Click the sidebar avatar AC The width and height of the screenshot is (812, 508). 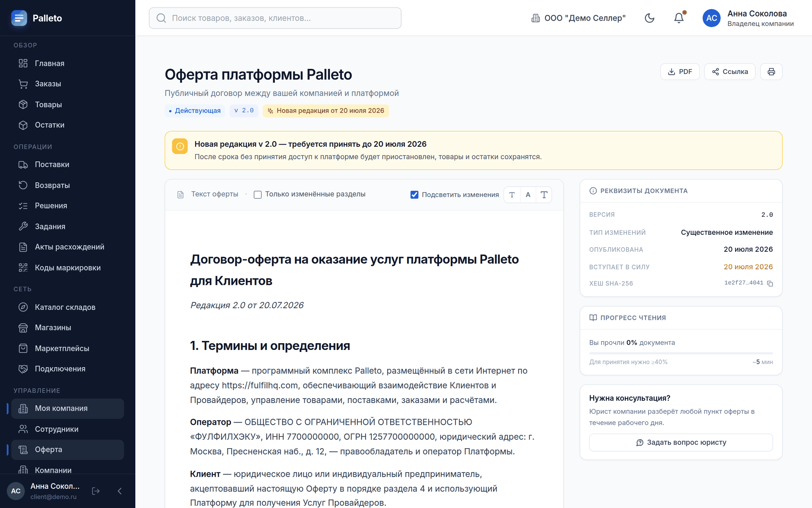(16, 491)
